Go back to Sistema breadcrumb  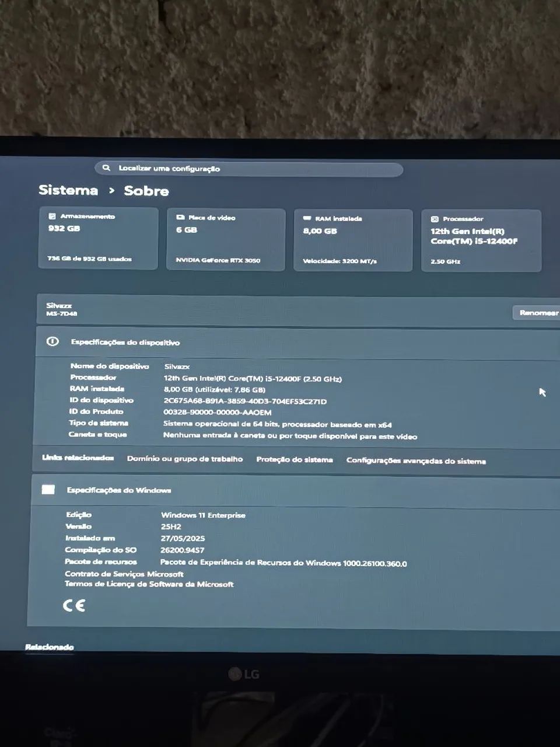pyautogui.click(x=68, y=190)
